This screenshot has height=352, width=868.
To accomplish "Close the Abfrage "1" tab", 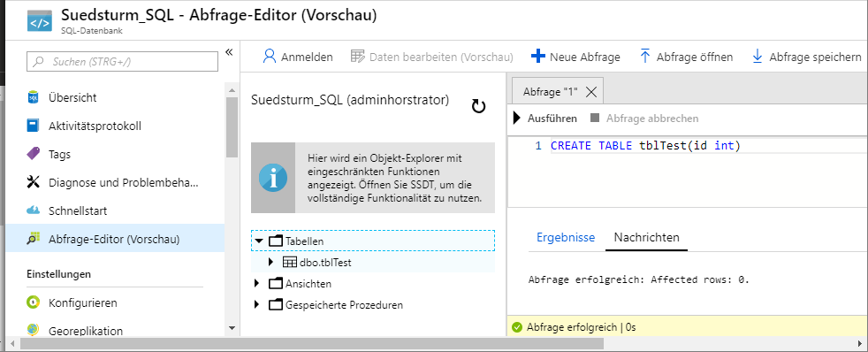I will tap(590, 93).
